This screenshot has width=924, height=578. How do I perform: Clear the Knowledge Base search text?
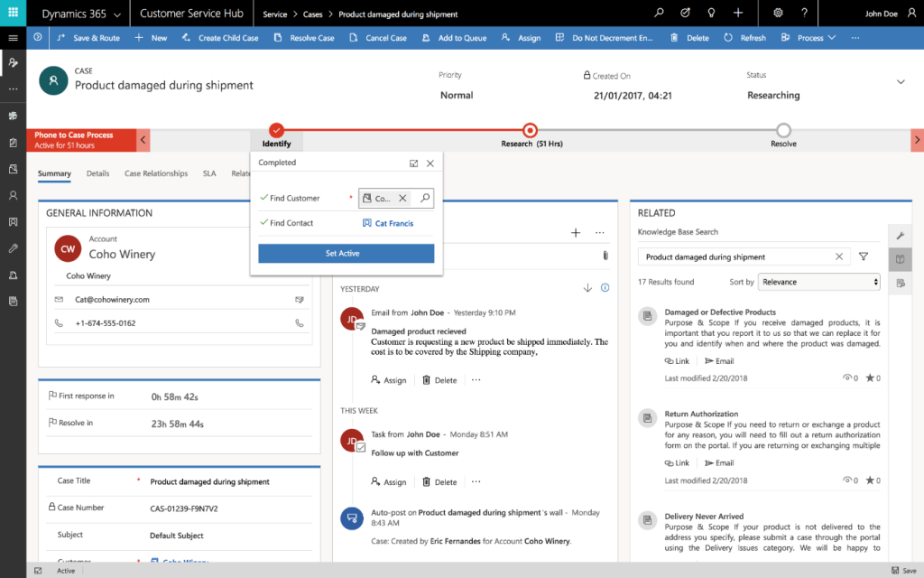[x=839, y=256]
